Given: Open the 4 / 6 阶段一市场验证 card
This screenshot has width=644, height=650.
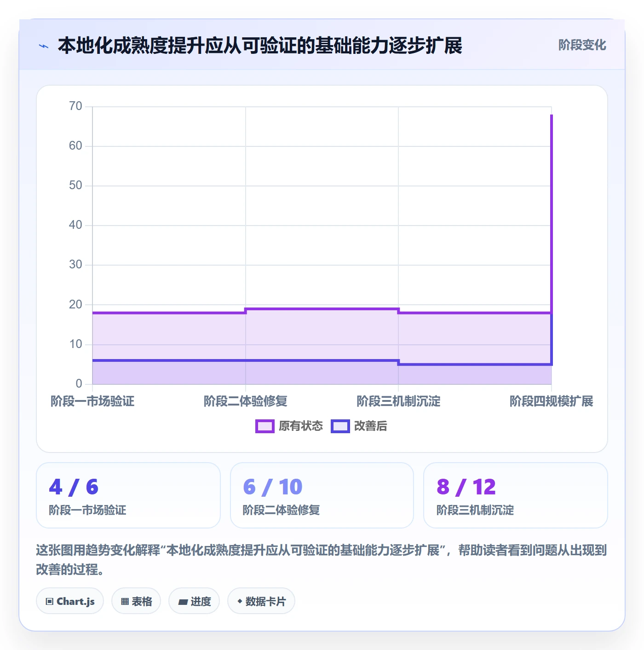Looking at the screenshot, I should pyautogui.click(x=128, y=495).
